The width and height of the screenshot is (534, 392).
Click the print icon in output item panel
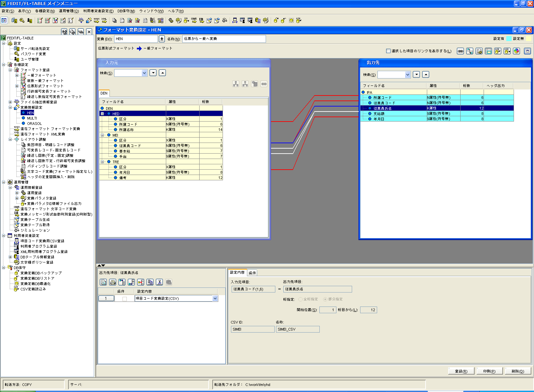point(113,282)
